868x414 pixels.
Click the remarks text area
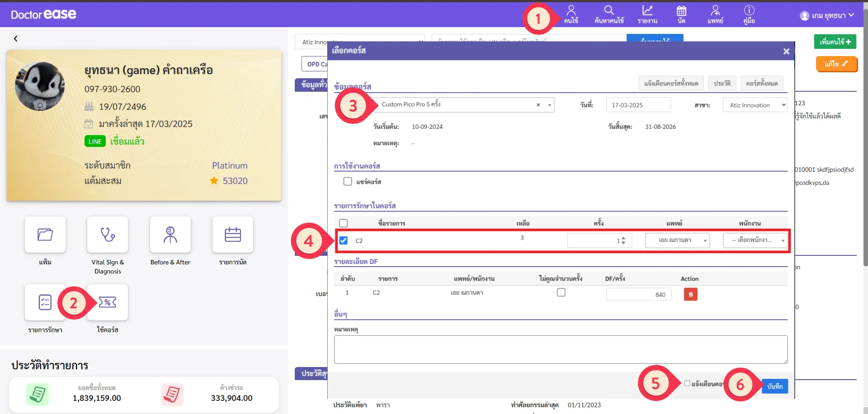pos(561,349)
